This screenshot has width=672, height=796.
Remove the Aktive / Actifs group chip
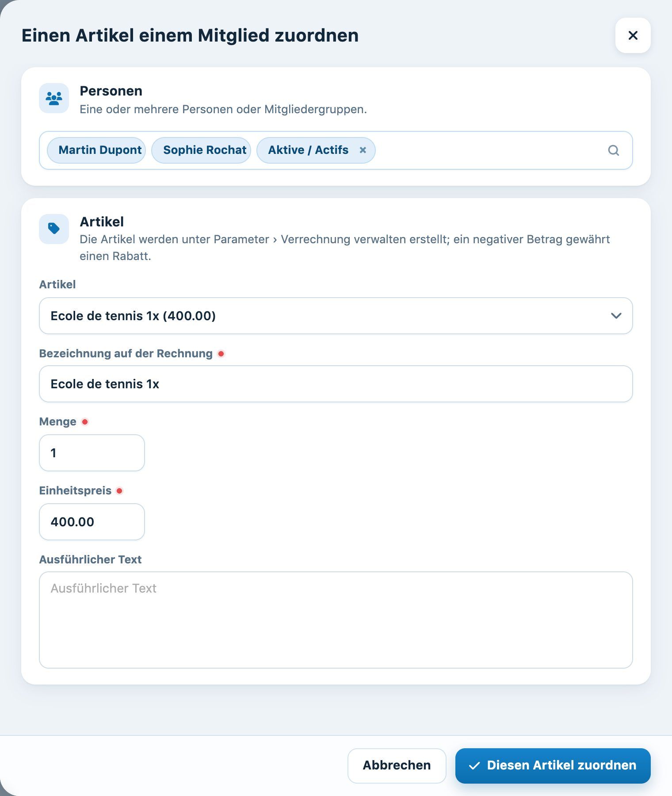[363, 150]
